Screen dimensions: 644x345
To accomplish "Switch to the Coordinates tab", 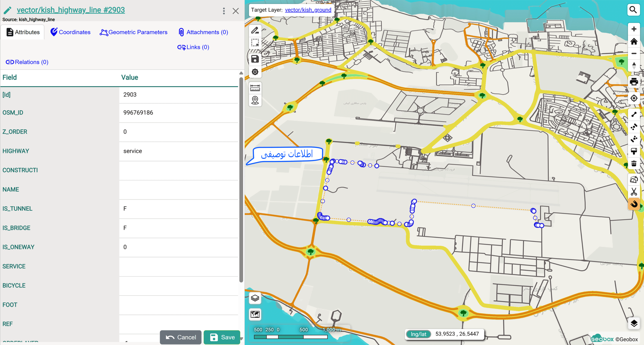I will click(x=70, y=32).
